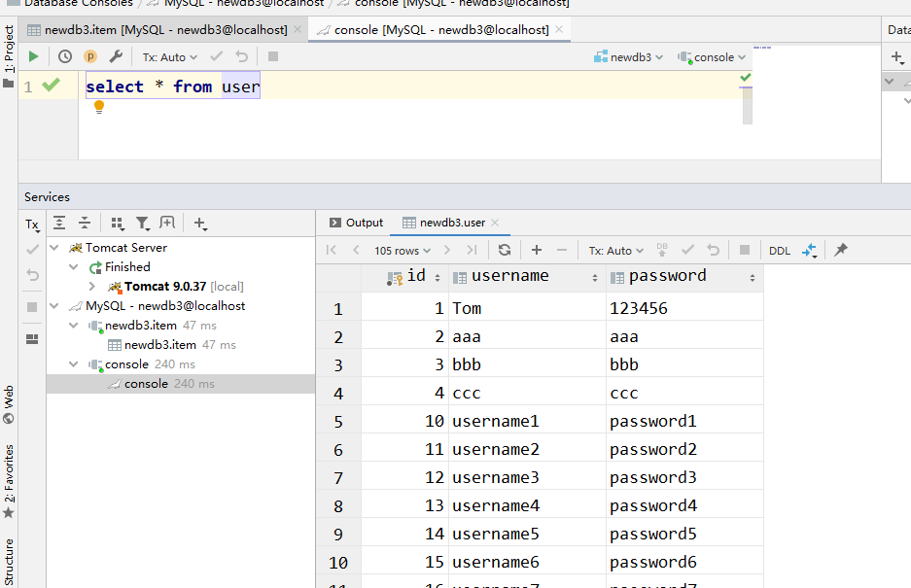Open the Favorites tool window
Image resolution: width=911 pixels, height=588 pixels.
point(9,481)
